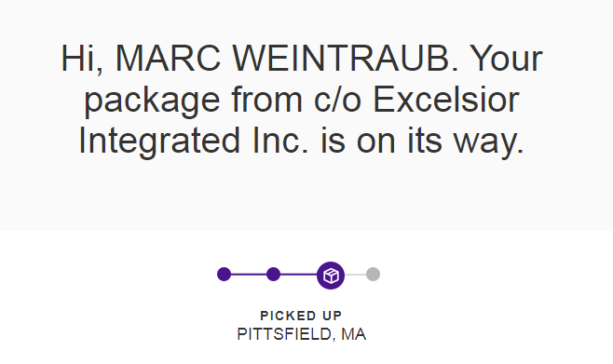Click the PICKED UP status label
613x364 pixels.
point(301,316)
